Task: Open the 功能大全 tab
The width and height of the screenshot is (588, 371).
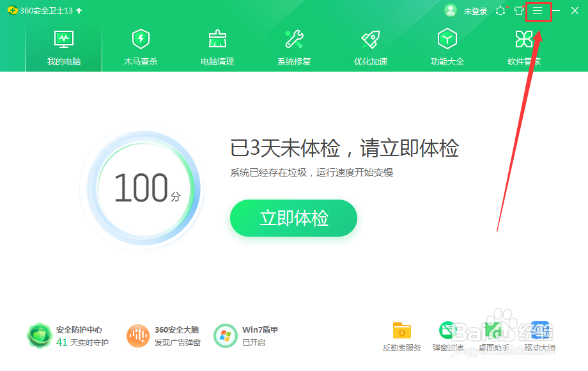Action: (447, 47)
